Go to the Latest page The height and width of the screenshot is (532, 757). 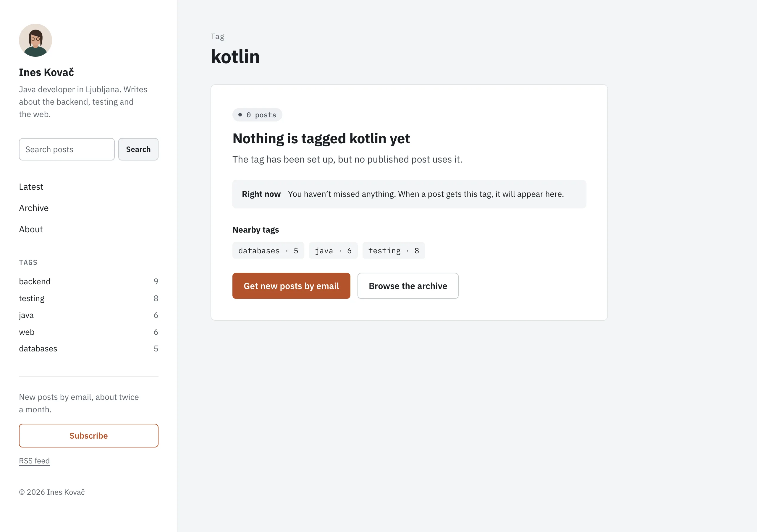(31, 187)
